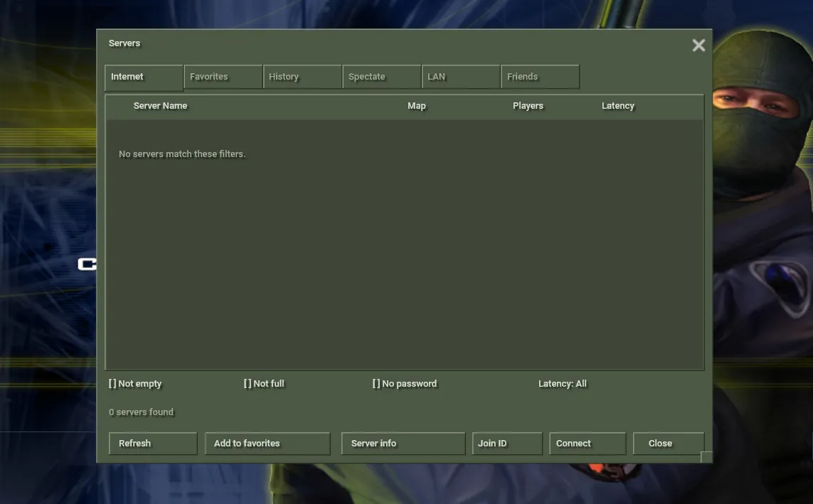Close the Servers dialog with X icon
Image resolution: width=813 pixels, height=504 pixels.
click(698, 45)
